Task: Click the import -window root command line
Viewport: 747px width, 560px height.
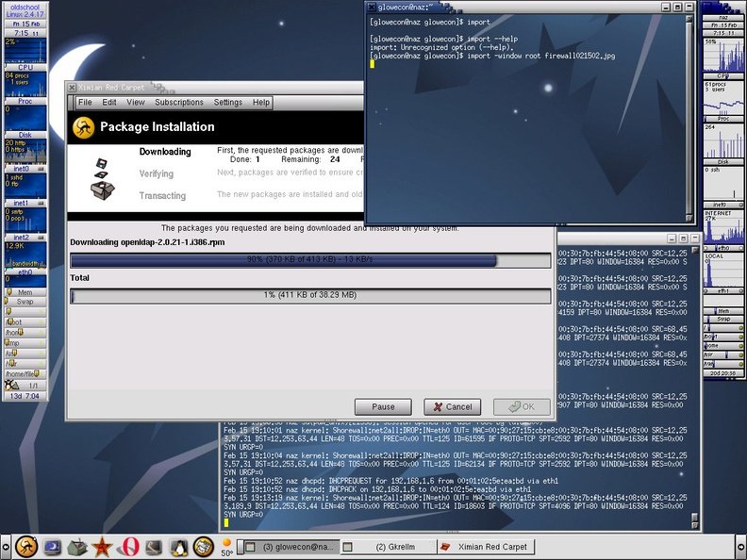Action: [x=540, y=57]
